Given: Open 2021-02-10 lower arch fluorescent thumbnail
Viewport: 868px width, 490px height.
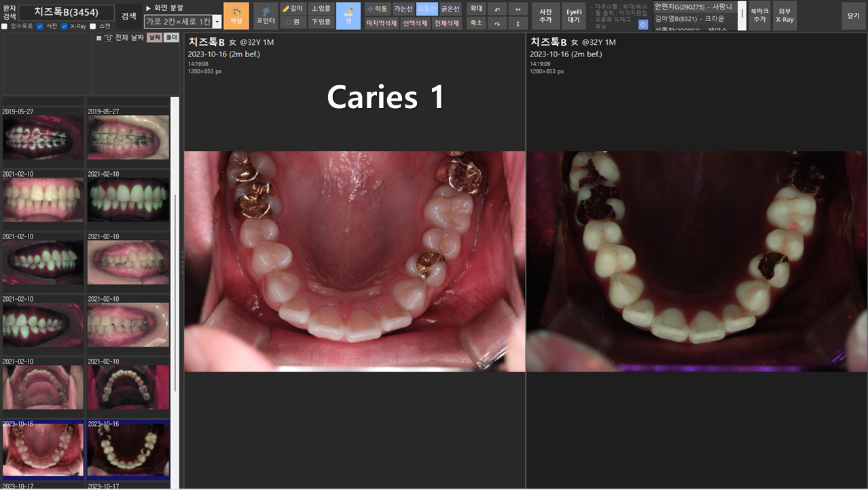Looking at the screenshot, I should (x=128, y=387).
